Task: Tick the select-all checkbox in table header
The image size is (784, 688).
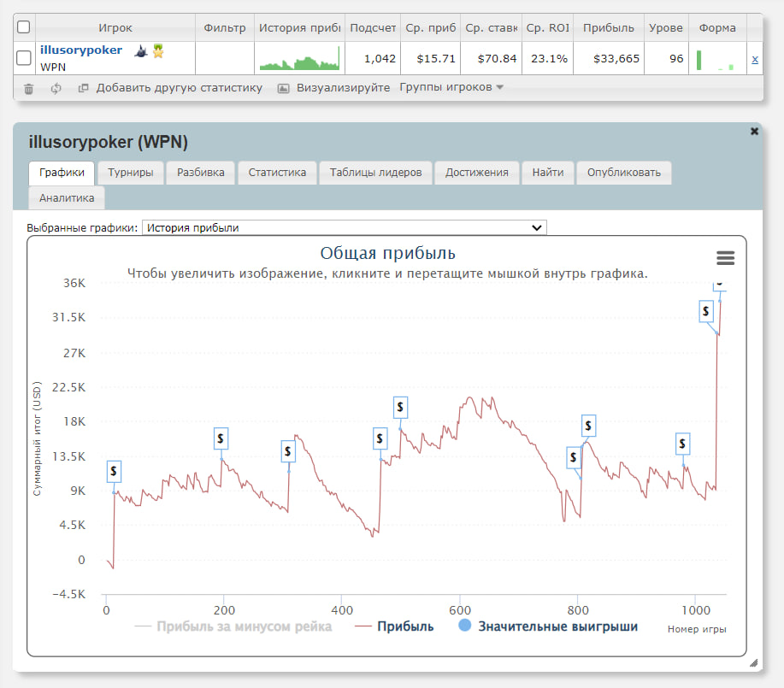Action: point(24,27)
